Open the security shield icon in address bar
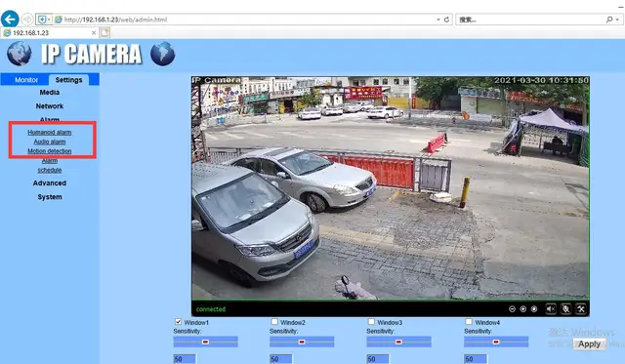 [x=41, y=20]
